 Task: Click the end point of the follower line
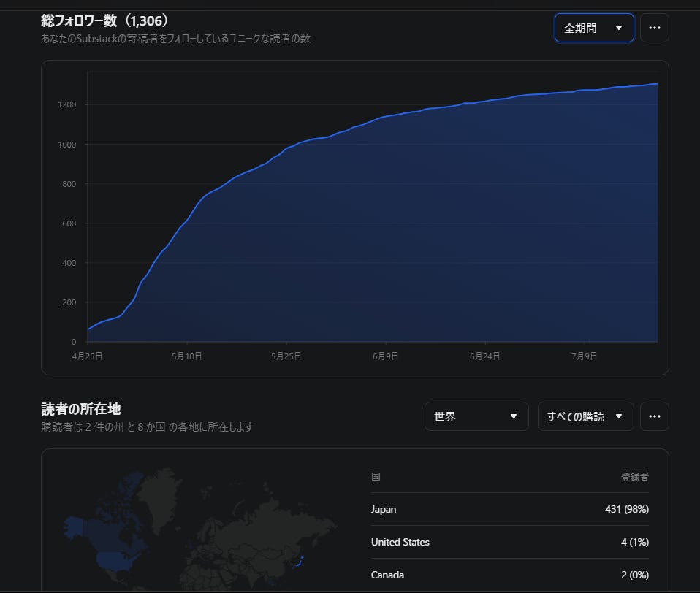tap(657, 84)
